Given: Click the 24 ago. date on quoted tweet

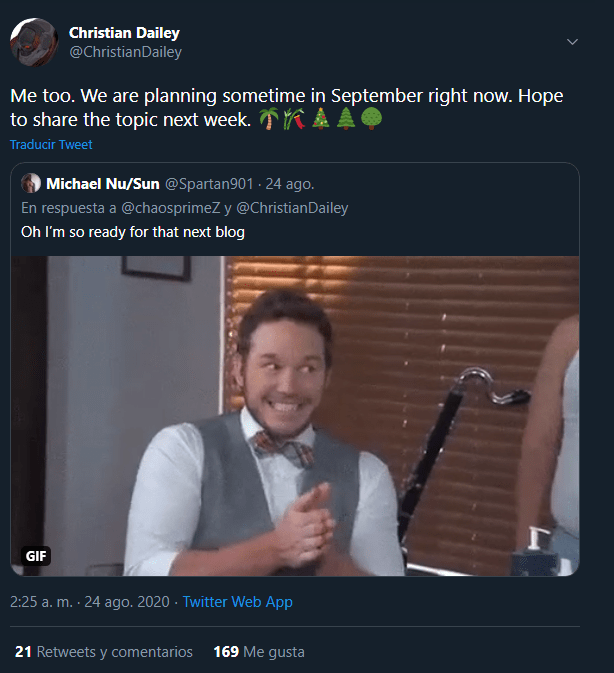Looking at the screenshot, I should click(x=290, y=184).
